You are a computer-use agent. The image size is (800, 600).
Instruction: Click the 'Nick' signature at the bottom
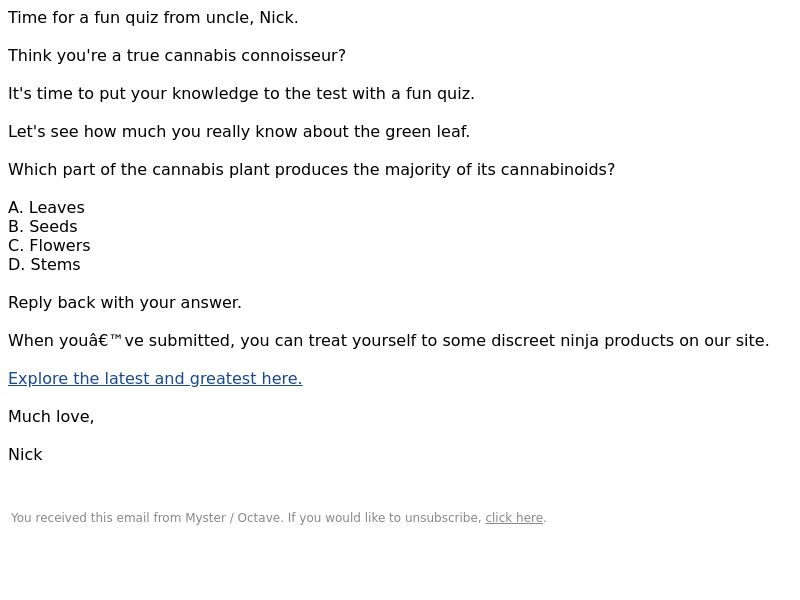coord(25,455)
